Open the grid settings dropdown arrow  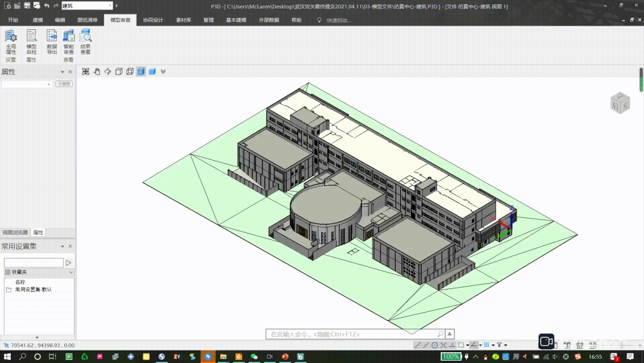[x=493, y=345]
